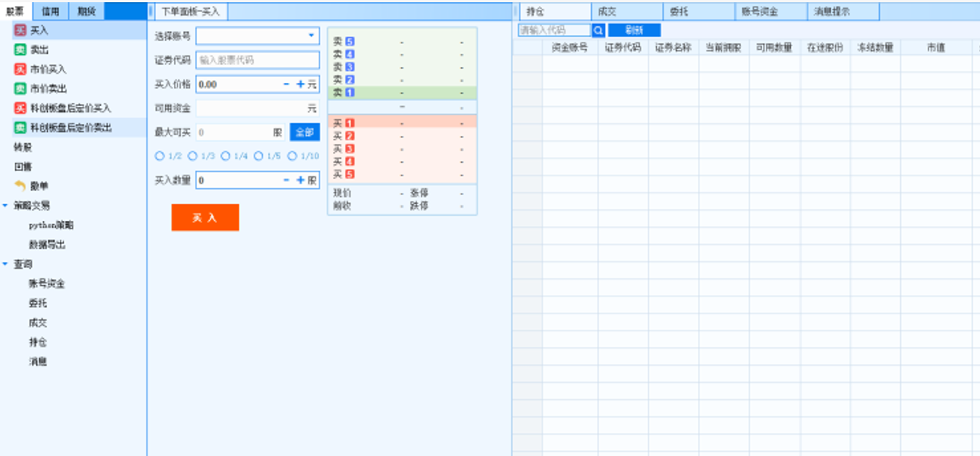Viewport: 980px width, 456px height.
Task: Select the 1/2 position radio button
Action: [x=159, y=156]
